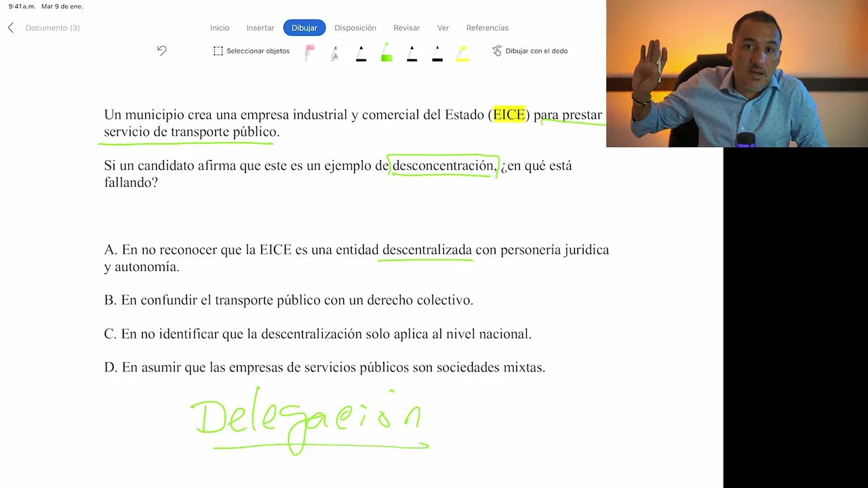Tap the back arrow beside Documento (3)
This screenshot has height=488, width=868.
pyautogui.click(x=10, y=28)
